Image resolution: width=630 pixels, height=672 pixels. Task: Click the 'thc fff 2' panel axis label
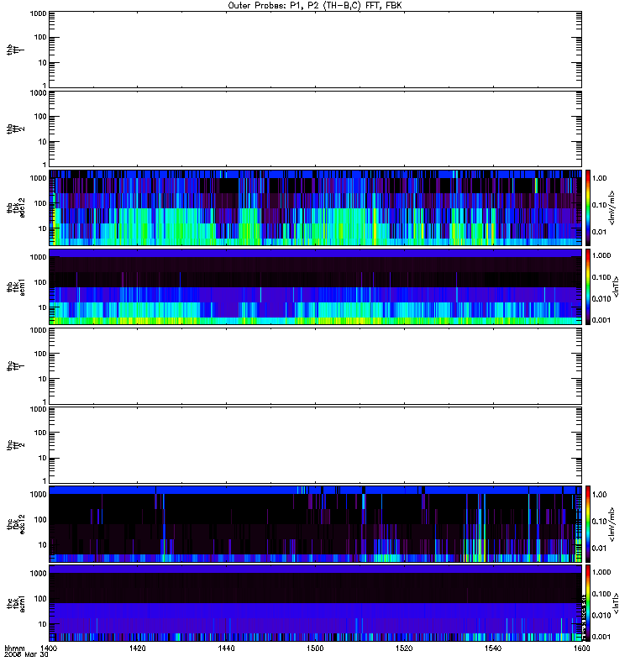tap(15, 445)
